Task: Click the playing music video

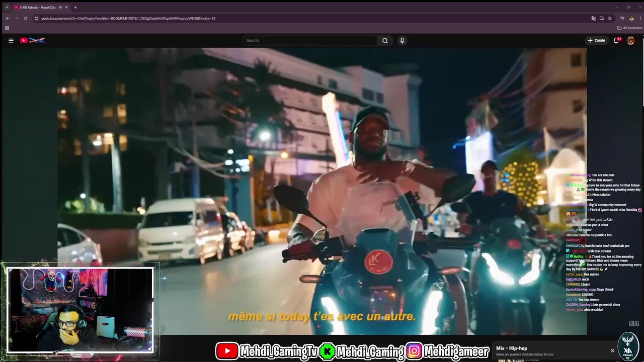Action: point(322,191)
